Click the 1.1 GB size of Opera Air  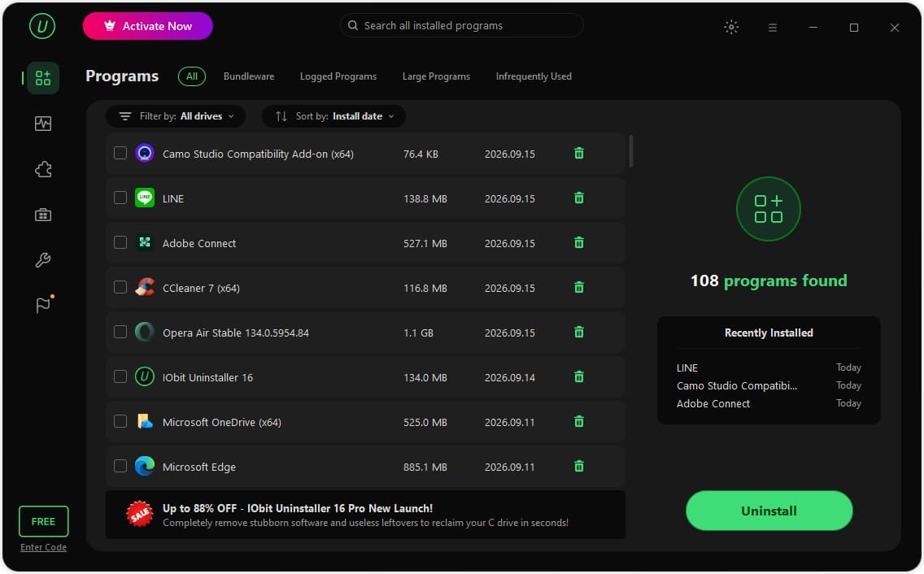418,333
